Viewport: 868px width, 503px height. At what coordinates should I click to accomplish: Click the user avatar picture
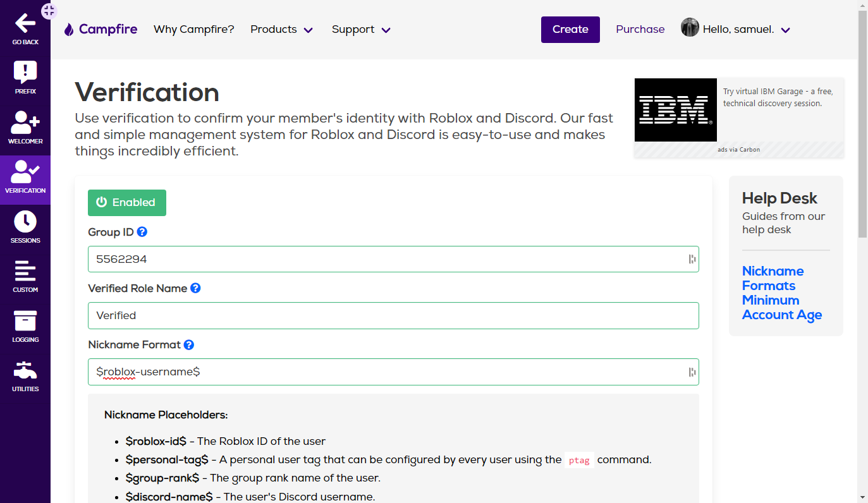tap(690, 27)
